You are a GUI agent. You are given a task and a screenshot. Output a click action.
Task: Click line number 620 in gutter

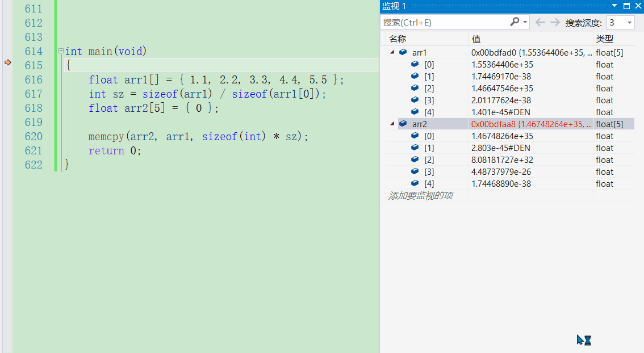(34, 136)
